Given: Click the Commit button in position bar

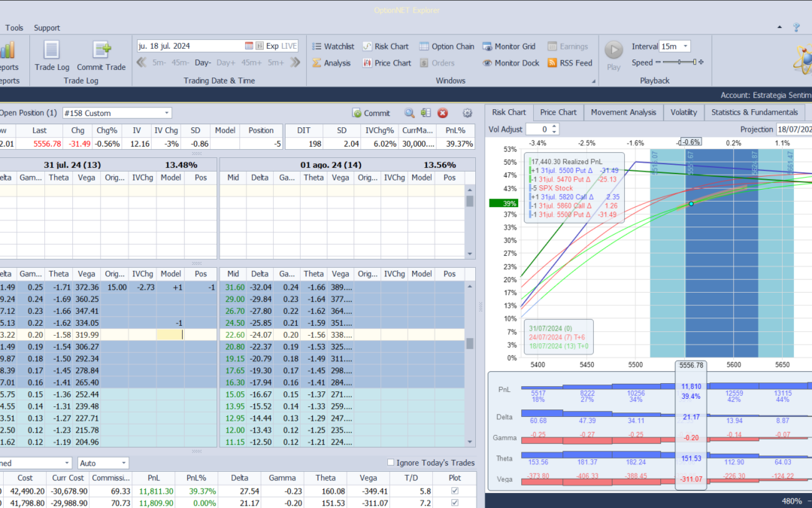Looking at the screenshot, I should coord(371,113).
